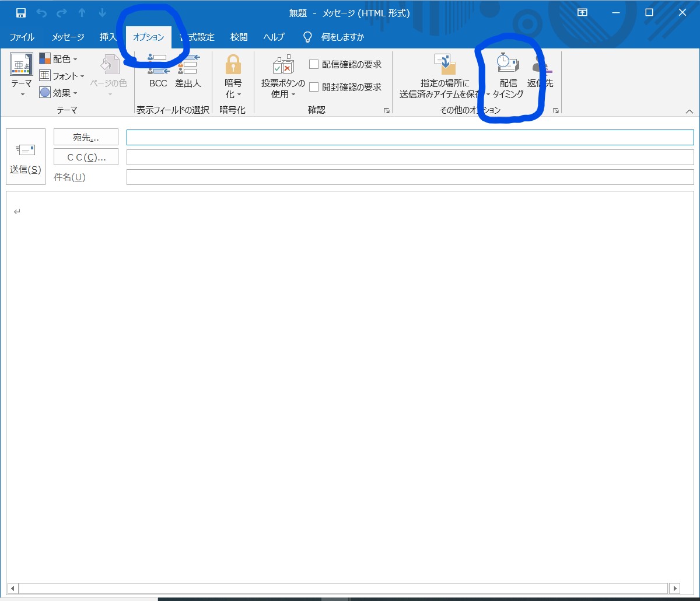Expand the 確認 group dialog launcher

pos(386,110)
